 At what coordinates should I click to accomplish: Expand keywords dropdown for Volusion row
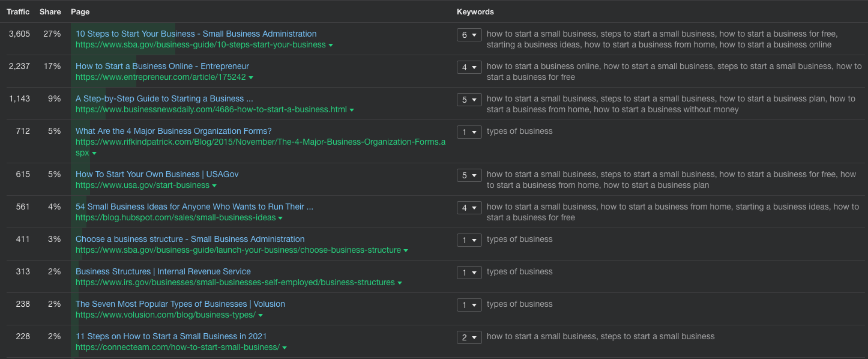click(x=469, y=305)
